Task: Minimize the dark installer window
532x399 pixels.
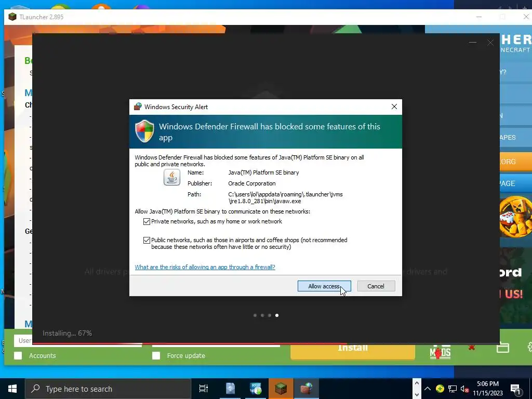Action: [x=473, y=43]
